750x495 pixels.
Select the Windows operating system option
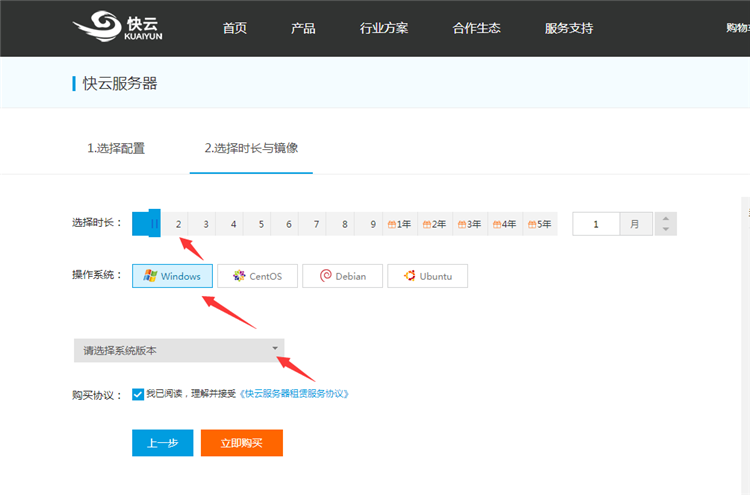click(x=172, y=276)
